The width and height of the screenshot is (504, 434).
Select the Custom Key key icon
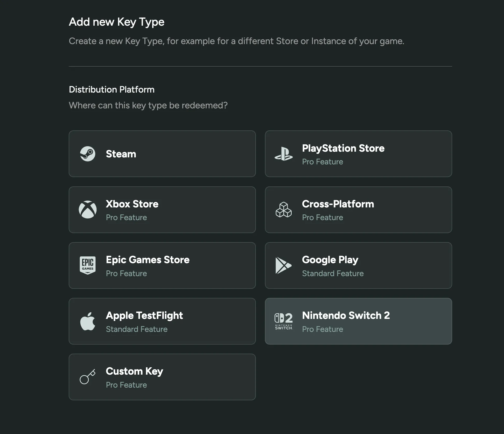tap(88, 377)
